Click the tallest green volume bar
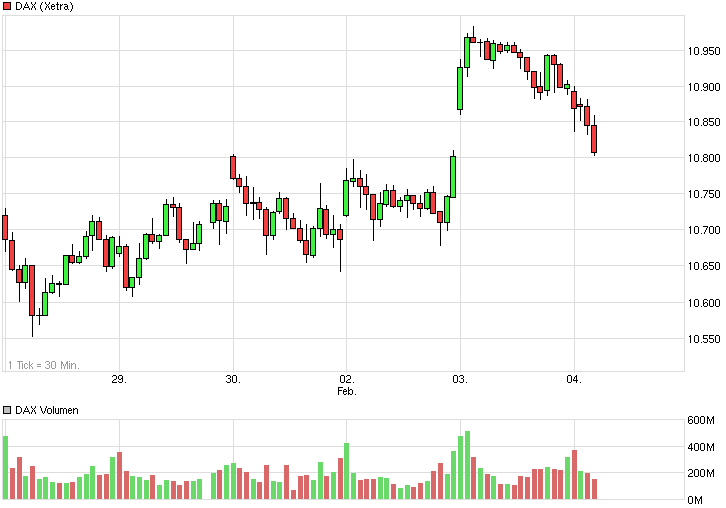The height and width of the screenshot is (508, 726). pos(467,465)
